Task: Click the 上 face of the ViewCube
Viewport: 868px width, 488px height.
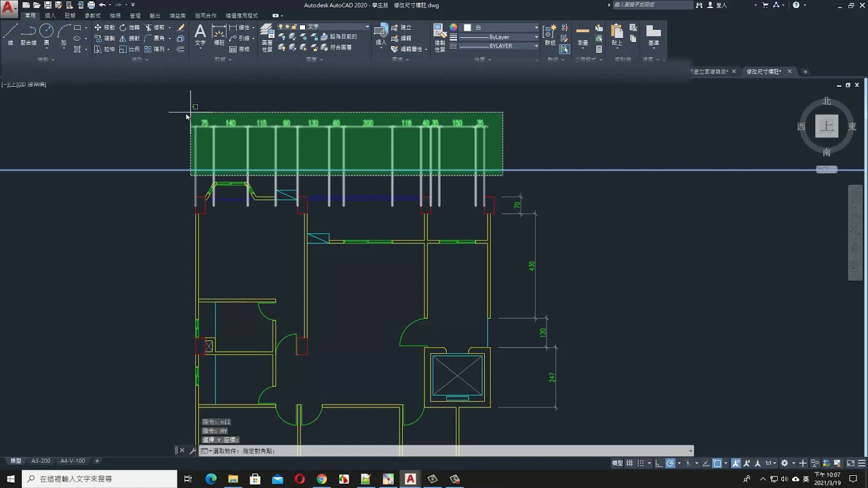Action: click(827, 126)
